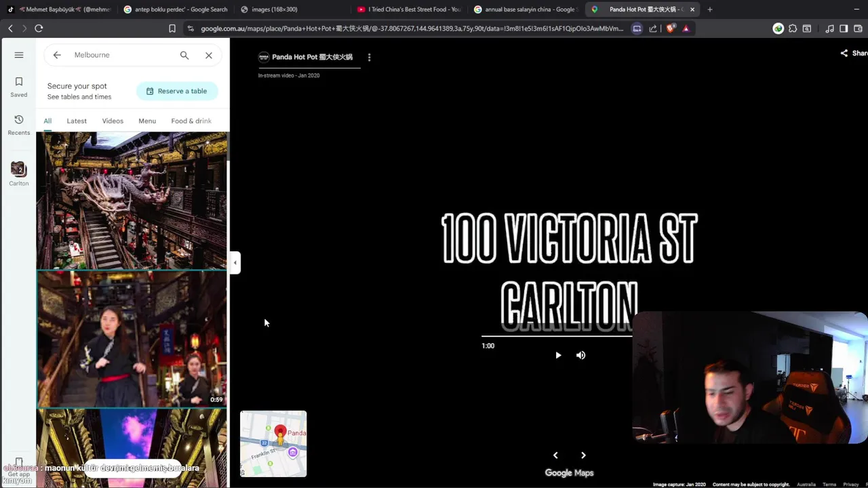
Task: Switch to the Menu tab
Action: 147,121
